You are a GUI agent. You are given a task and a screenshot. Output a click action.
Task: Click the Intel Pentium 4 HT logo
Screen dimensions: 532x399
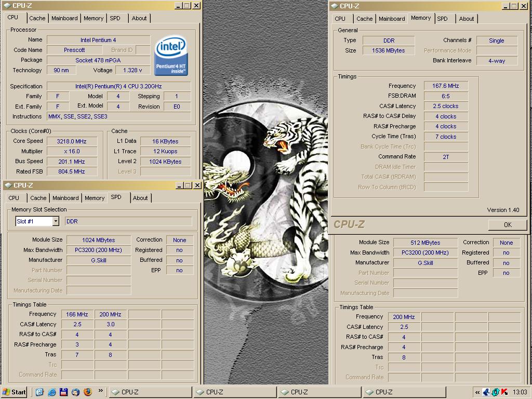pyautogui.click(x=170, y=56)
